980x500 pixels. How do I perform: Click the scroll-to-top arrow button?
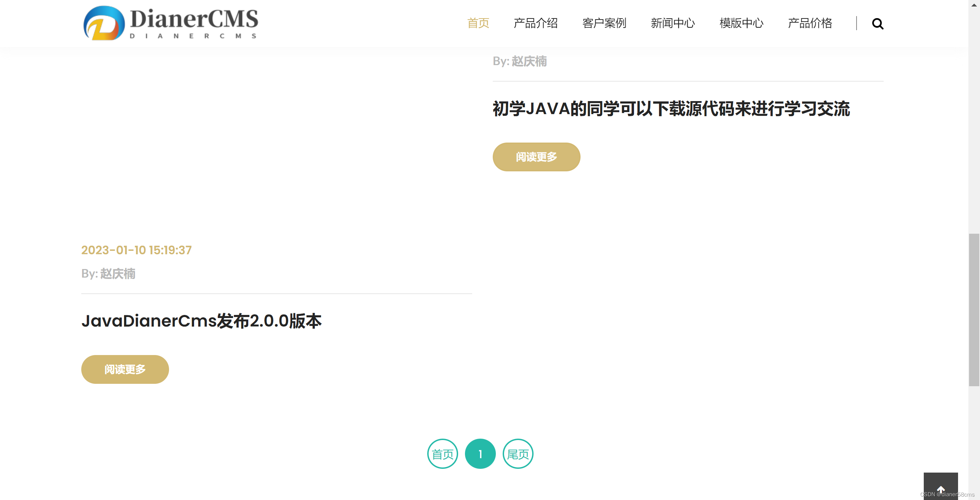(941, 489)
